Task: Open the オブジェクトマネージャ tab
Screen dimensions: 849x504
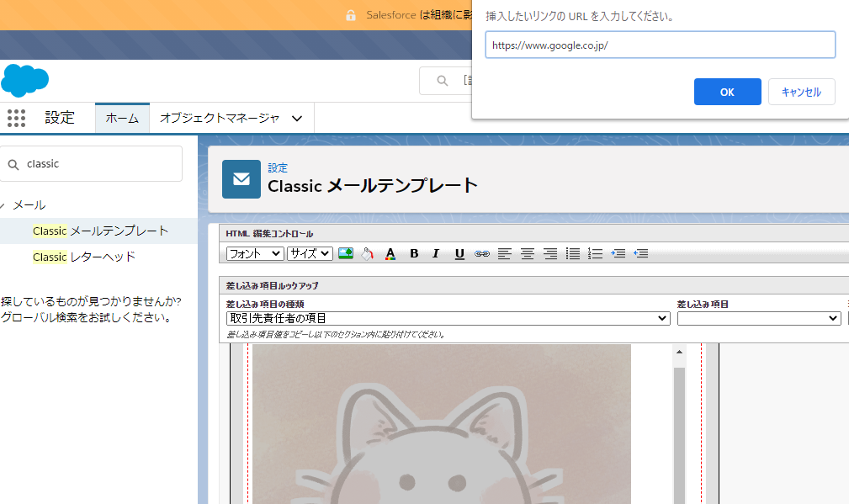Action: (x=231, y=119)
